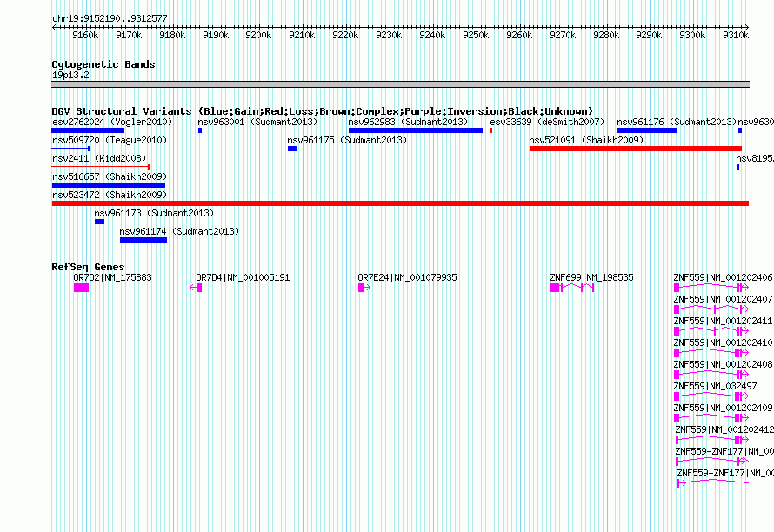
Task: Click the nsv516657 (Shaikh2009) blue gain bar
Action: click(109, 185)
